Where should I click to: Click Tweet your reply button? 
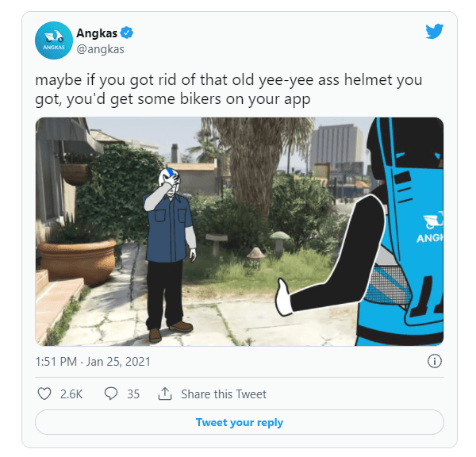pyautogui.click(x=240, y=422)
